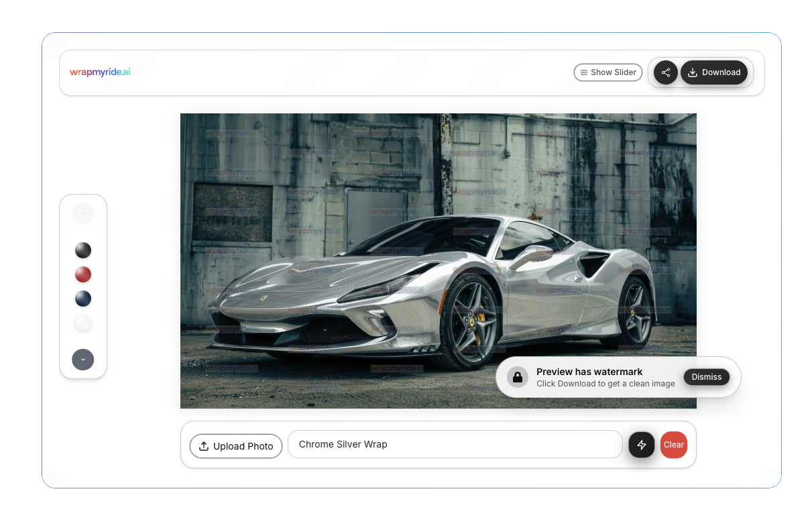
Task: Click the slider lines icon in Show Slider
Action: point(583,72)
